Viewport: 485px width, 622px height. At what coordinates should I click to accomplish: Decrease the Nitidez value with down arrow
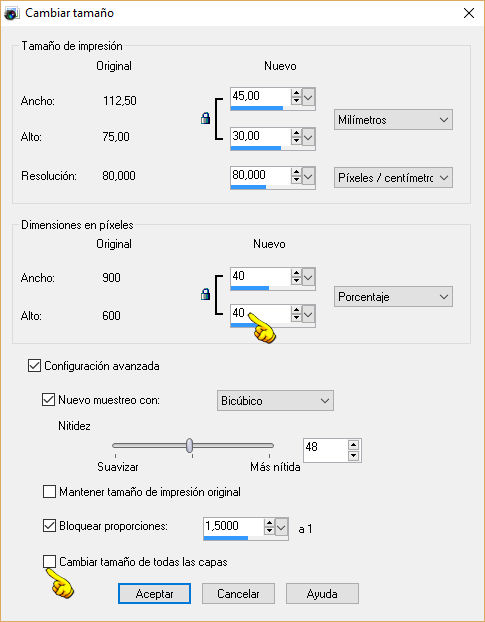click(x=353, y=456)
